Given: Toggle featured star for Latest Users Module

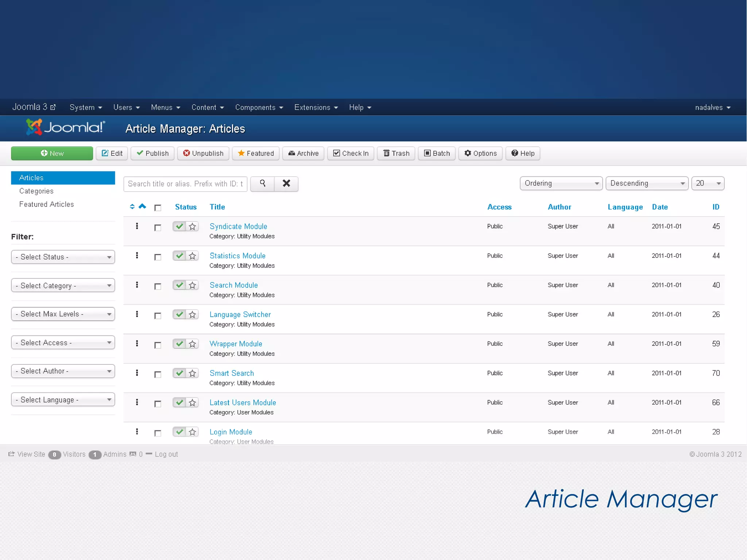Looking at the screenshot, I should [193, 403].
